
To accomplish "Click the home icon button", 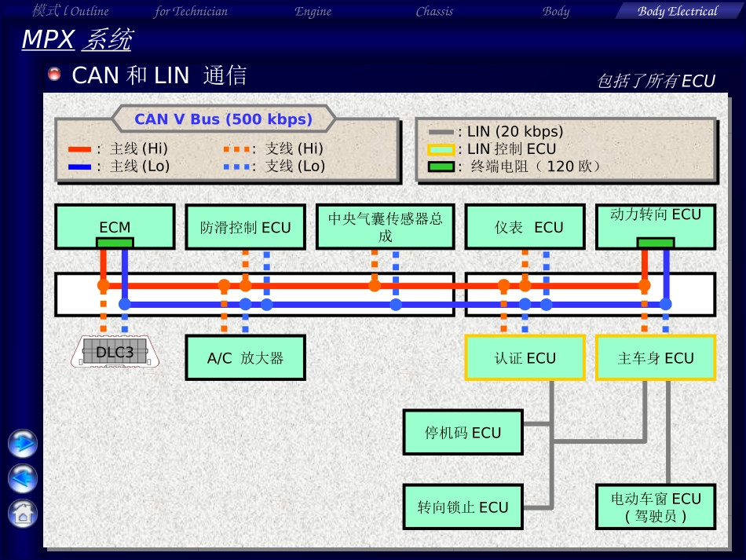I will [23, 513].
